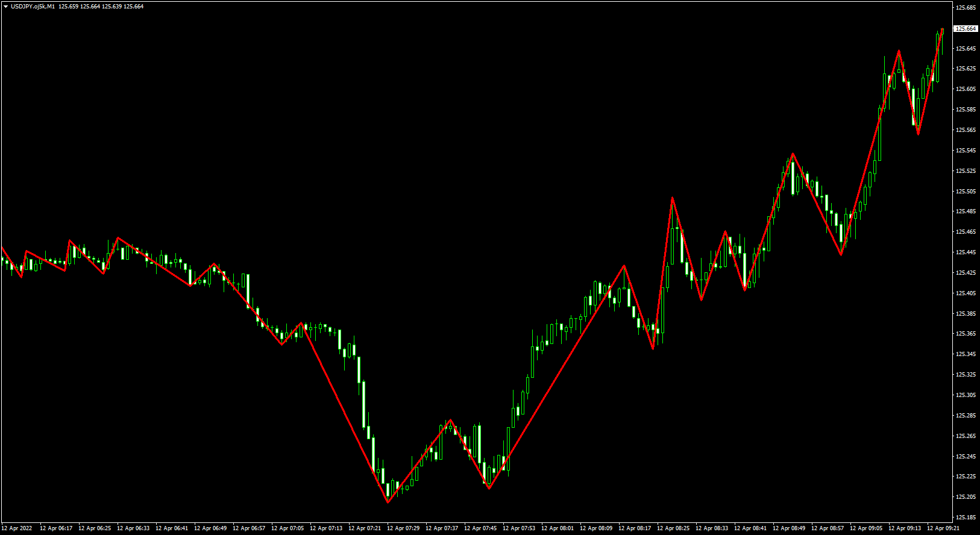
Task: Click the 125.525 price axis label
Action: coord(966,171)
